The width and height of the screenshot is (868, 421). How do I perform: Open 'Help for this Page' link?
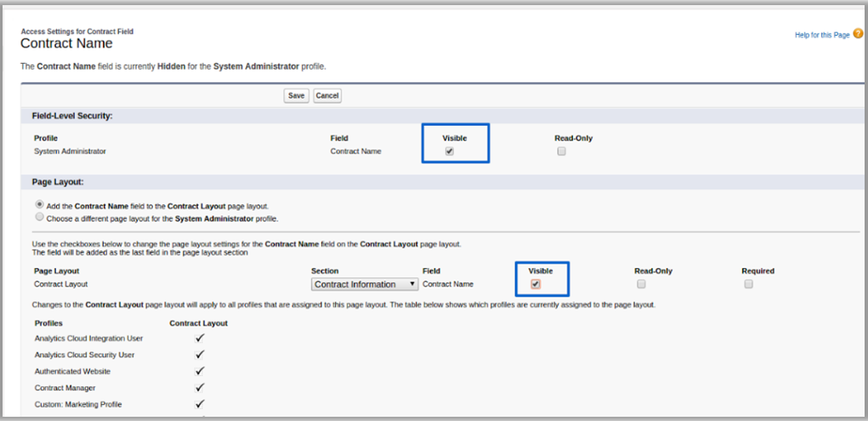point(821,35)
